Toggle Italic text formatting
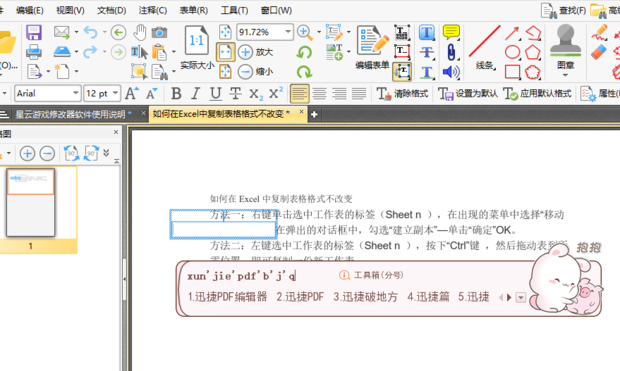The width and height of the screenshot is (620, 371). click(x=195, y=94)
